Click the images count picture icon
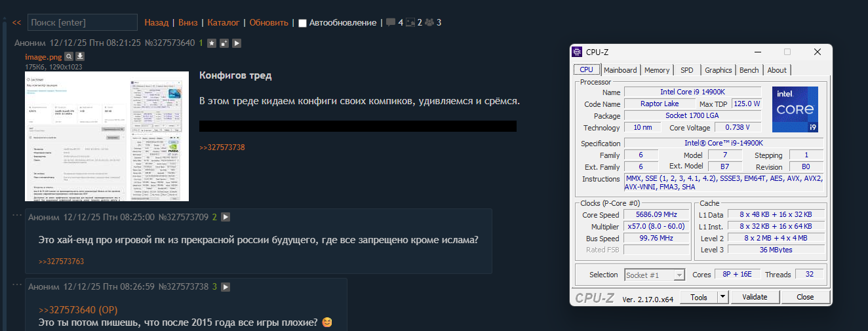This screenshot has width=868, height=331. [x=410, y=22]
